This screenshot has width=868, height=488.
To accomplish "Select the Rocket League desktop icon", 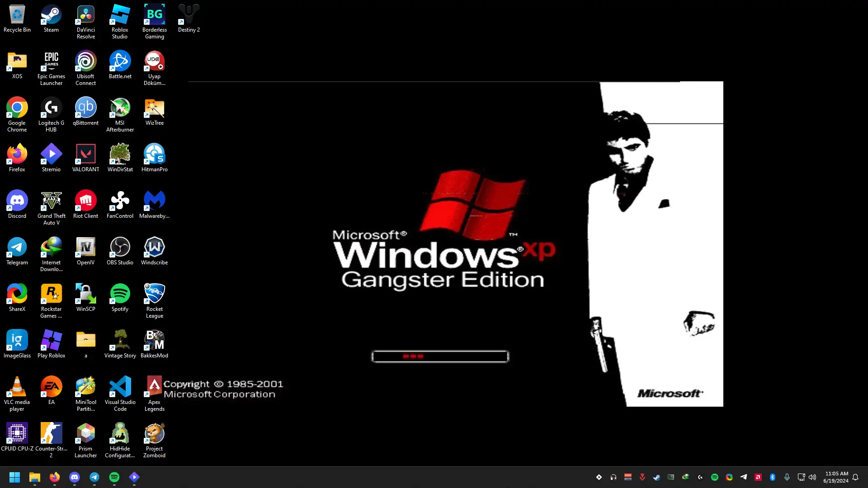I will 155,301.
